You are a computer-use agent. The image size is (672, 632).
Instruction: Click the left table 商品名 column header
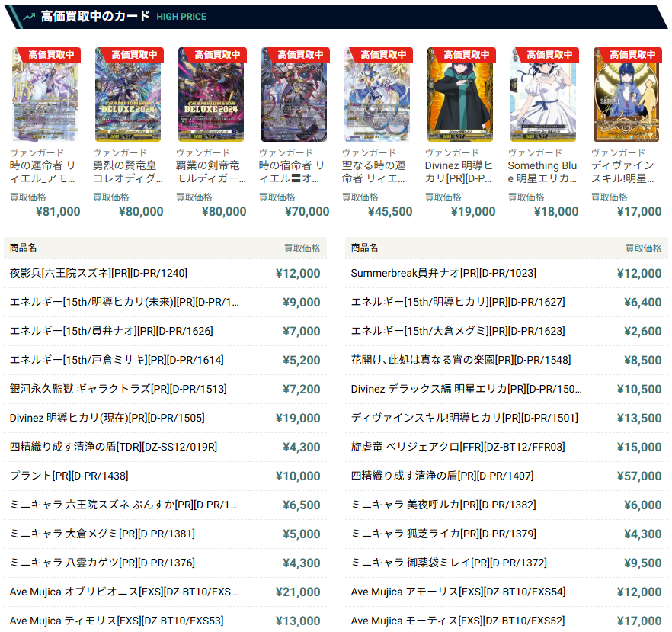coord(23,248)
